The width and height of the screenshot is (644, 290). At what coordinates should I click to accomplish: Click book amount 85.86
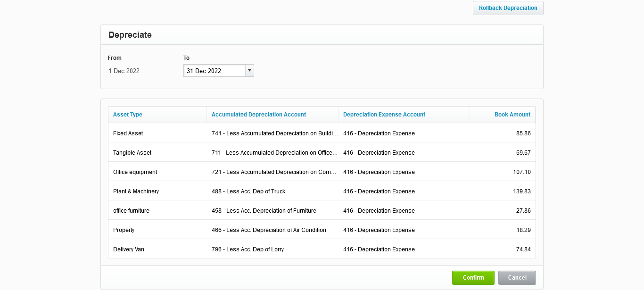click(523, 133)
